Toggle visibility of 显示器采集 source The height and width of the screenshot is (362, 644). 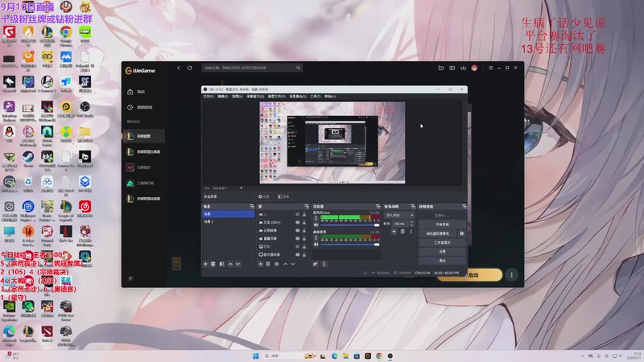coord(297,254)
